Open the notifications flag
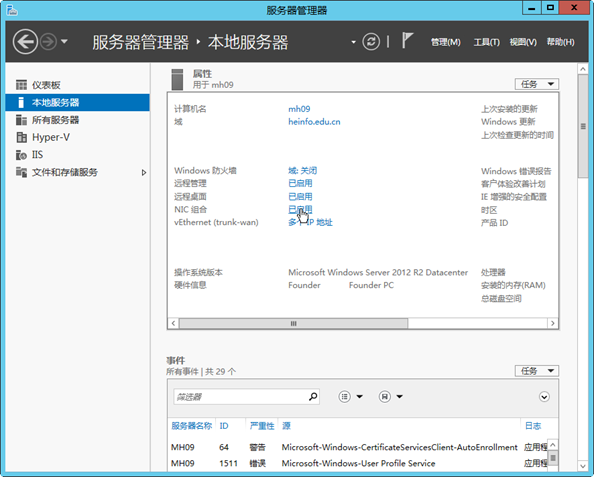Viewport: 594px width, 477px height. click(x=407, y=41)
